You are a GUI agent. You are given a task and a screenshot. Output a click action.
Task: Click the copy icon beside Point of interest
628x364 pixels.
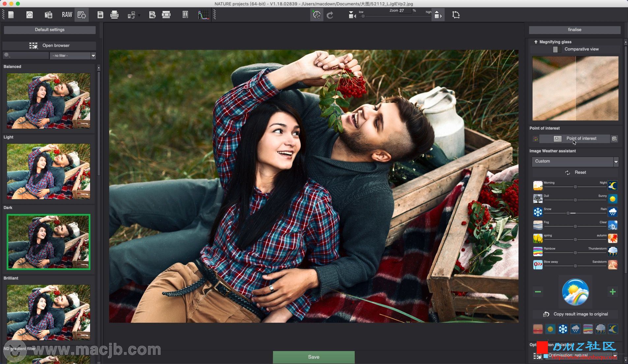[x=614, y=139]
